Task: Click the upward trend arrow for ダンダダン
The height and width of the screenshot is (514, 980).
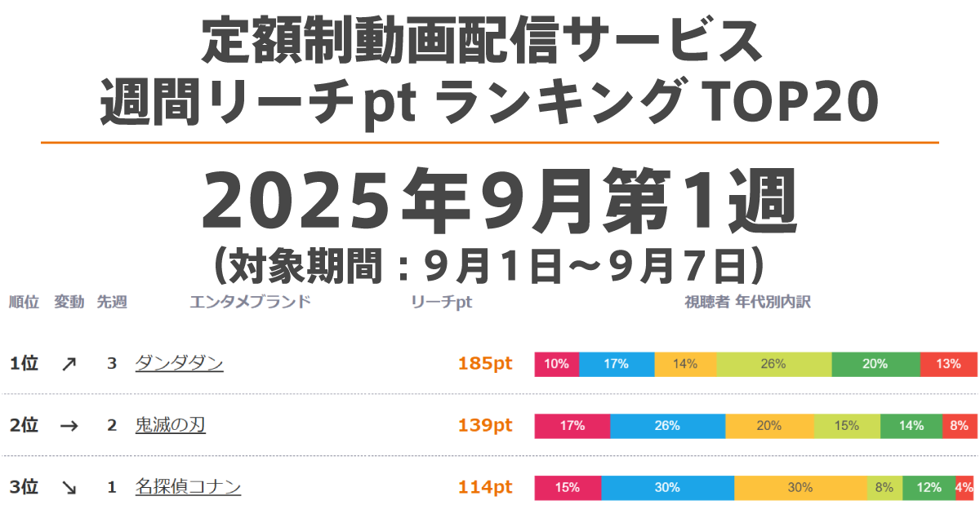Action: point(69,364)
